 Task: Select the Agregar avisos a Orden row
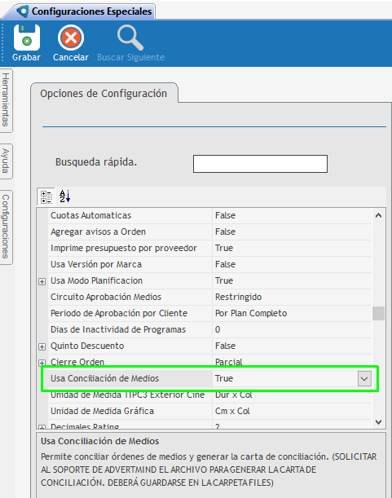210,232
